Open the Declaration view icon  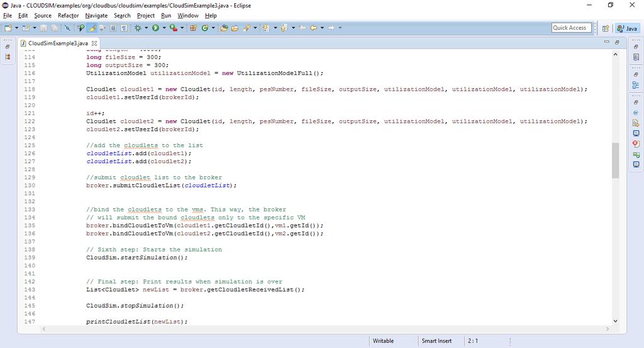pyautogui.click(x=636, y=123)
